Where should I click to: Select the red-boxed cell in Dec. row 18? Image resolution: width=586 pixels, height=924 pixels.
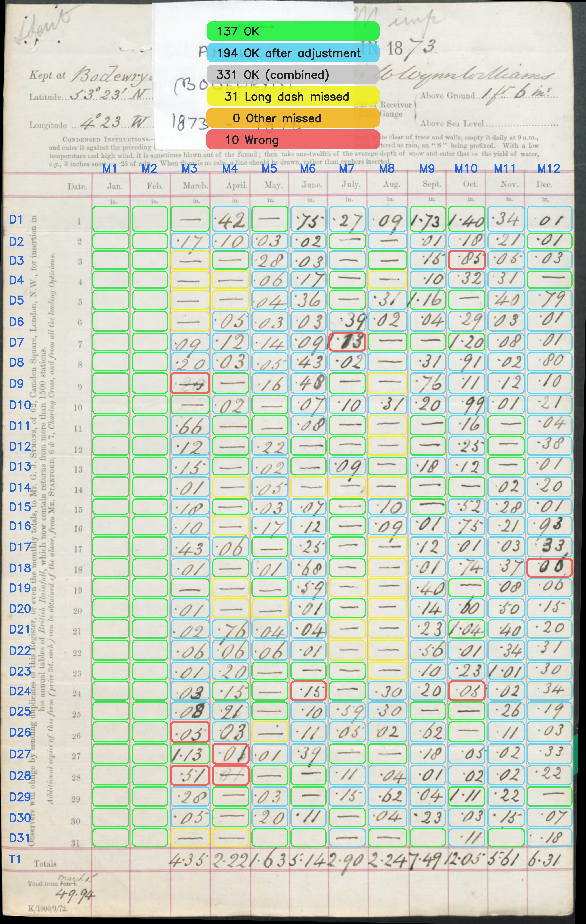(550, 568)
